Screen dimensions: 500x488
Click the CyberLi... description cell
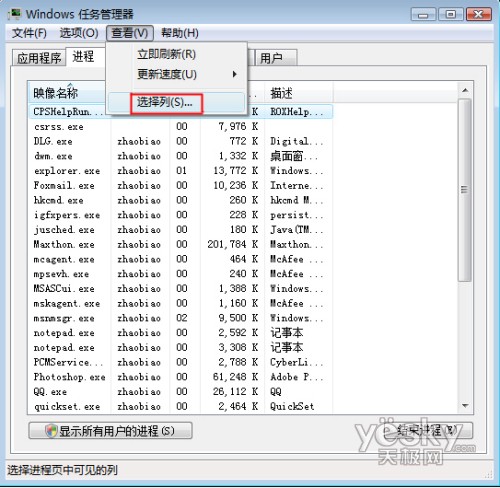296,362
